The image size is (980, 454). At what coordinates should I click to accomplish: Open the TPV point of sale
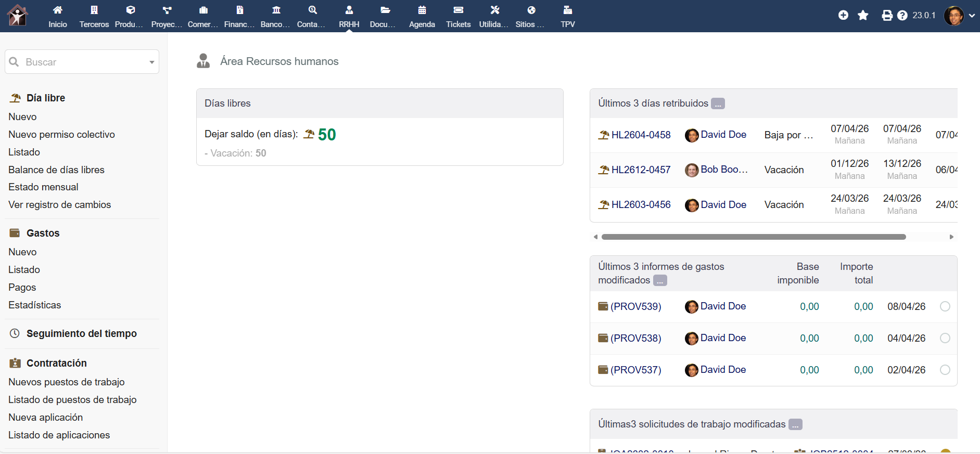pos(568,16)
